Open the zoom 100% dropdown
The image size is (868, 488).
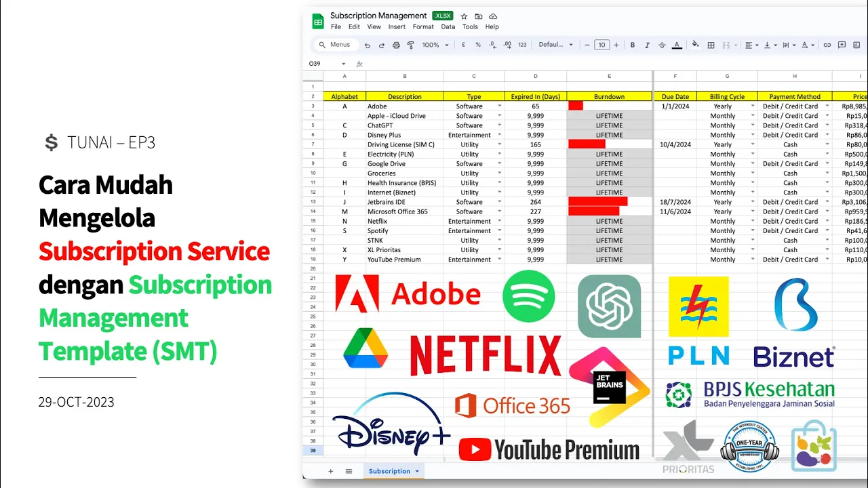pos(435,45)
